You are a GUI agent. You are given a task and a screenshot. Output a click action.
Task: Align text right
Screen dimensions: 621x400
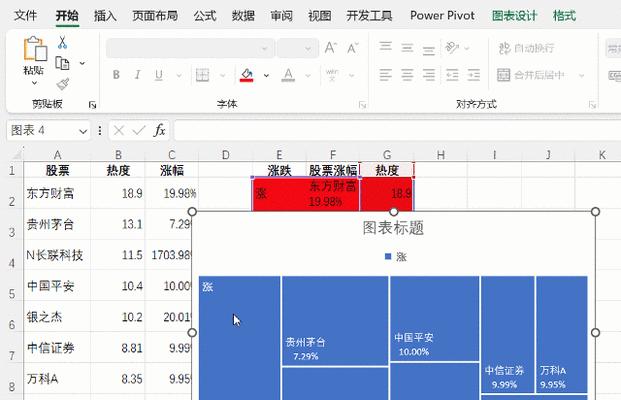[429, 74]
